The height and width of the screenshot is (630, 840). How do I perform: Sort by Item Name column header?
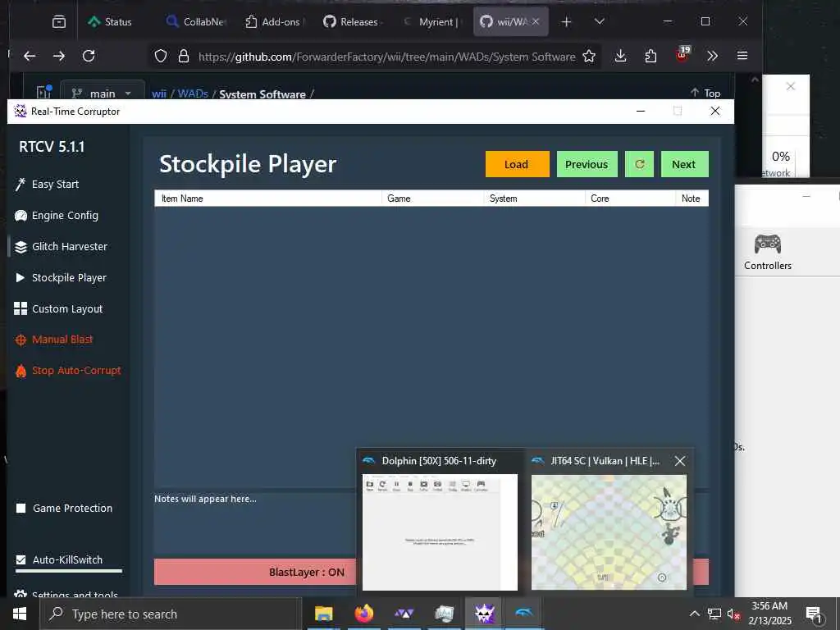[x=268, y=199]
